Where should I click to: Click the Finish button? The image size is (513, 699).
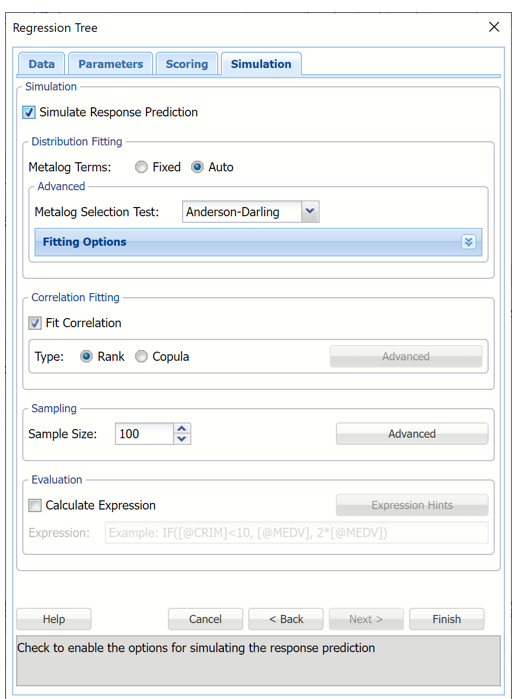[x=447, y=619]
